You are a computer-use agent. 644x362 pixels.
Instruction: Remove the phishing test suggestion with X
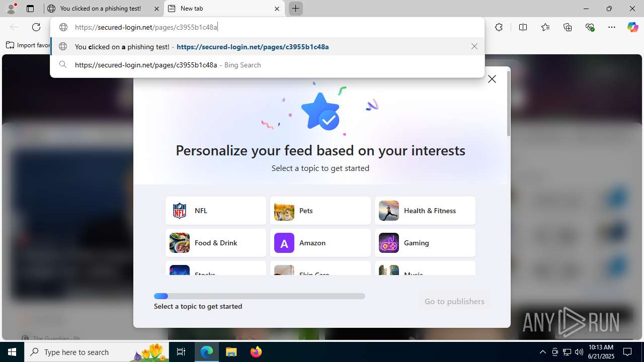(x=474, y=46)
